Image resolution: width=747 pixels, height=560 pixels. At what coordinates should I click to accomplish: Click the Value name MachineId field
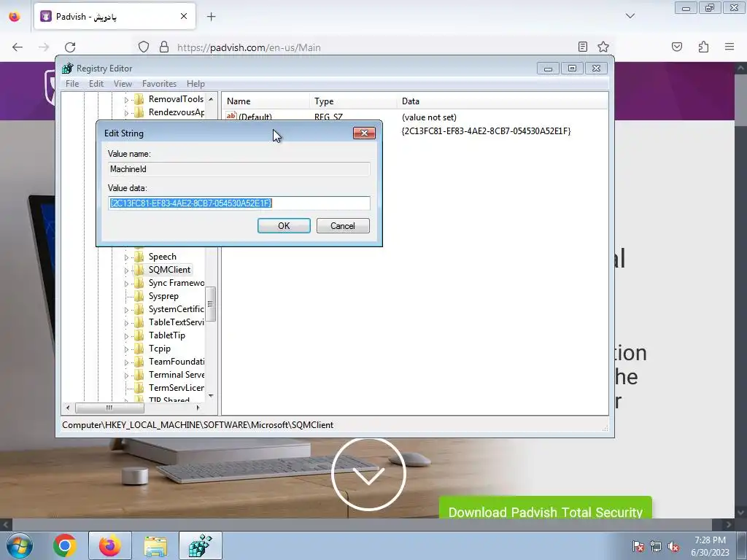[239, 169]
